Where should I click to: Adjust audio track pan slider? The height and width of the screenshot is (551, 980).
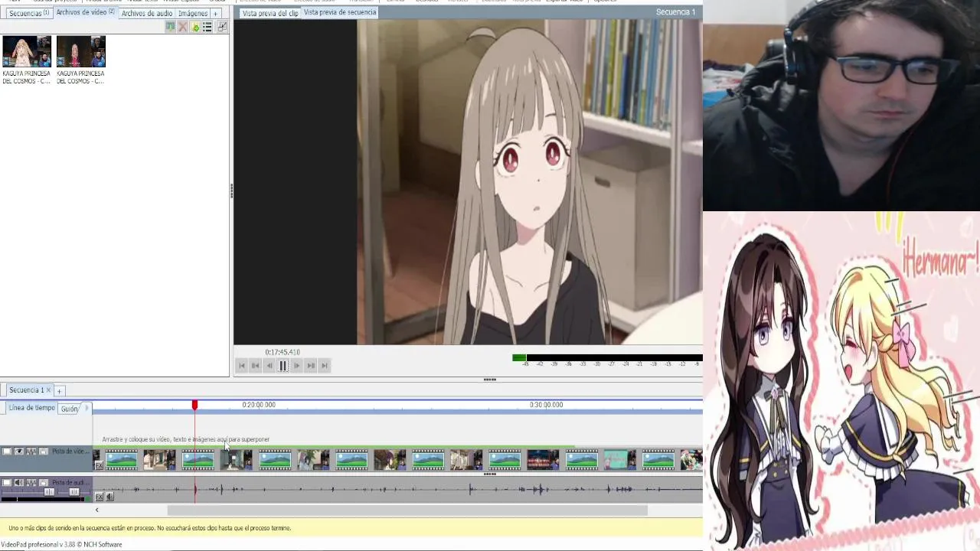[x=74, y=492]
